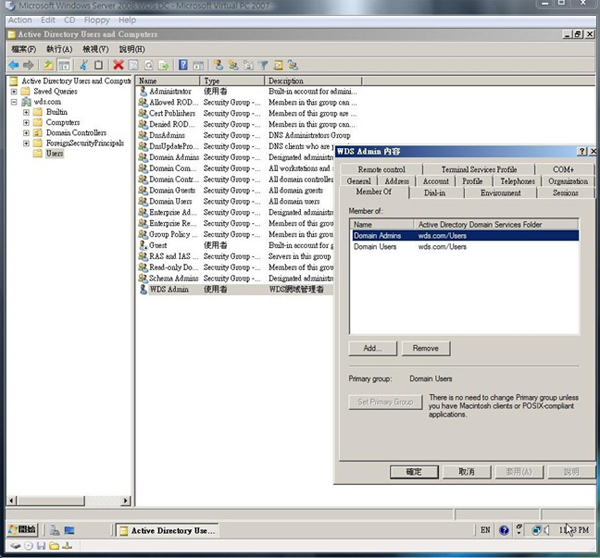Click the volume speaker tray icon
The height and width of the screenshot is (558, 600).
tap(548, 530)
